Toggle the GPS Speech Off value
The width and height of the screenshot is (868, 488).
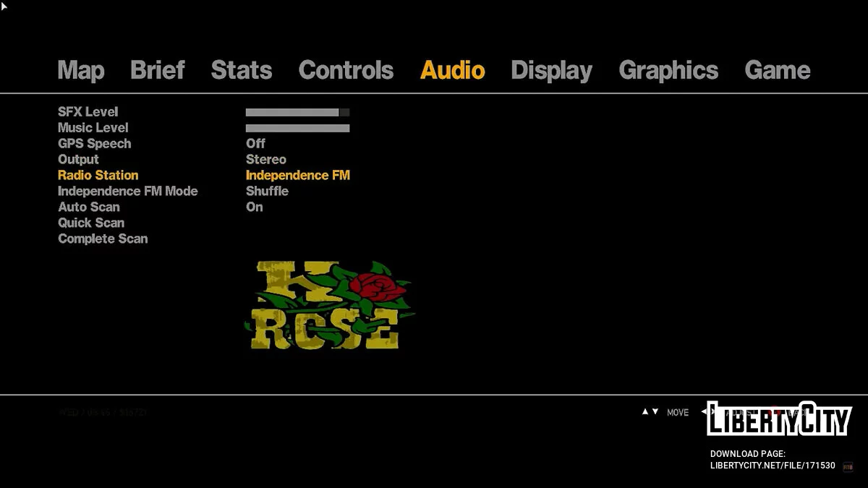(255, 144)
